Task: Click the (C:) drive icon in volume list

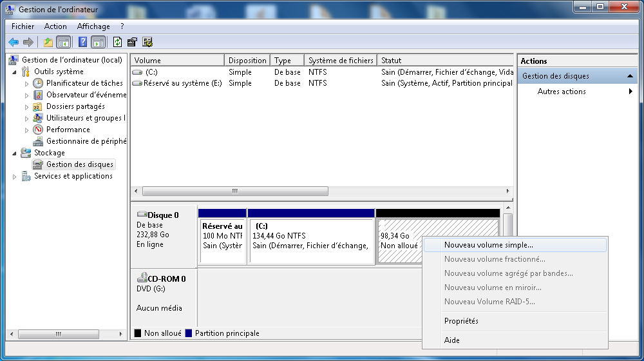Action: (137, 72)
